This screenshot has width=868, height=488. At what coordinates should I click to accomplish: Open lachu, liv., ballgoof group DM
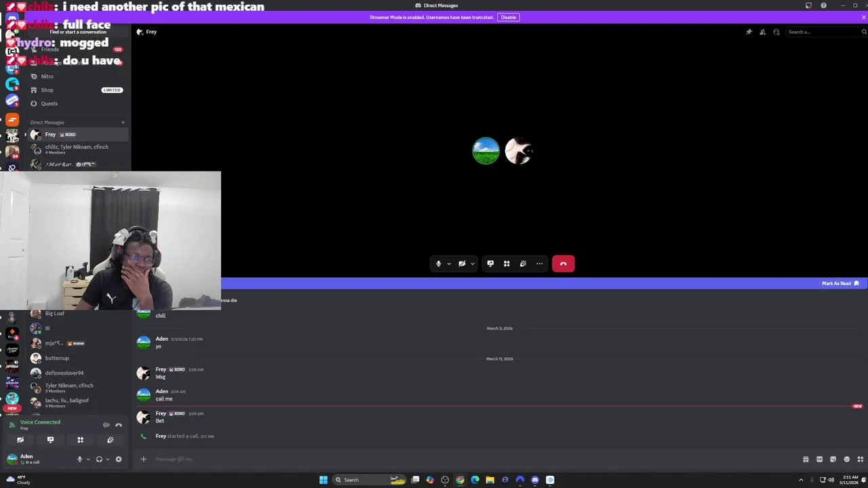tap(78, 403)
